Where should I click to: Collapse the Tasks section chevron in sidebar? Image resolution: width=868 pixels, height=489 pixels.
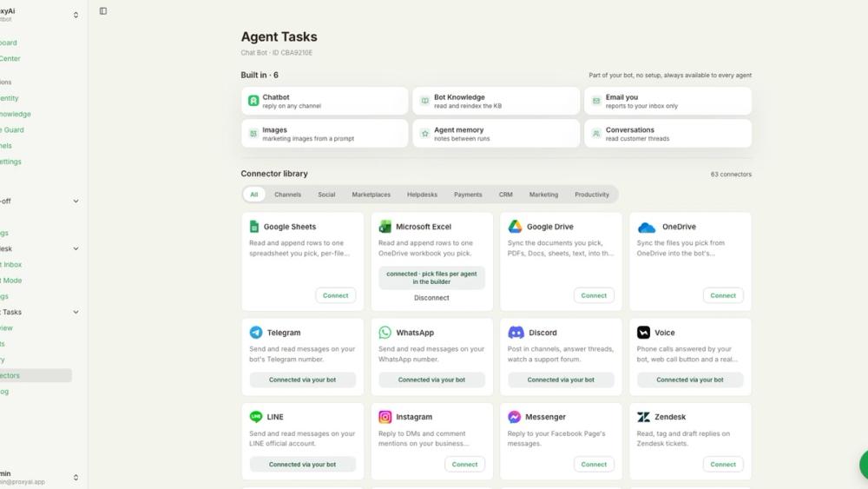76,313
